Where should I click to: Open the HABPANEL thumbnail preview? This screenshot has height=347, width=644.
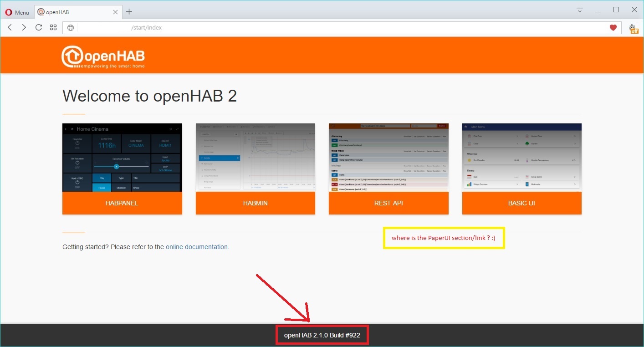[x=122, y=158]
